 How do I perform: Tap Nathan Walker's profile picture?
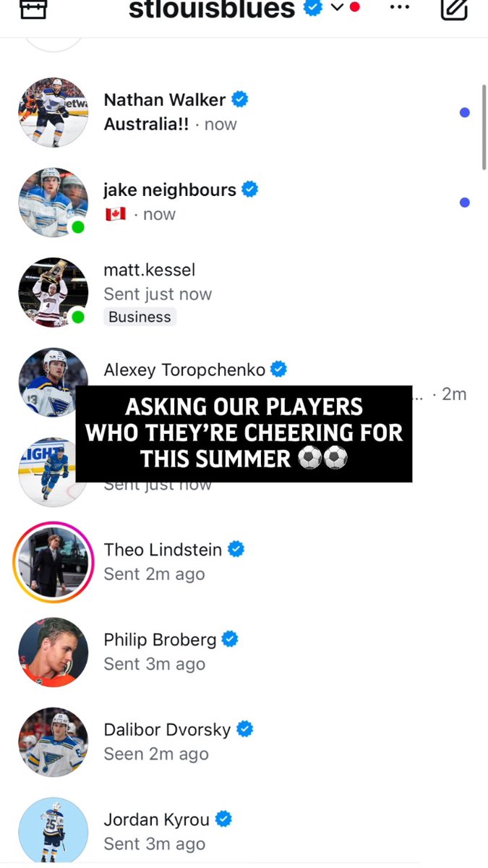(x=53, y=112)
